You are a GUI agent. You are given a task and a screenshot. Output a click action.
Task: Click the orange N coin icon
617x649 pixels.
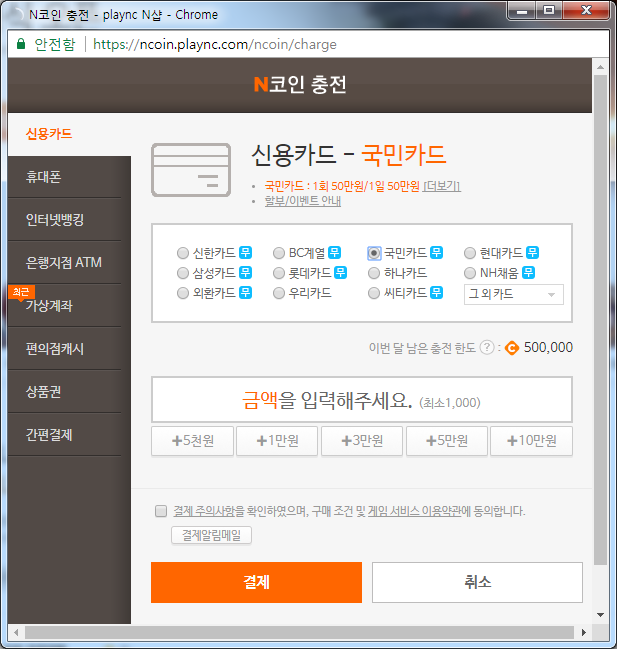click(511, 348)
